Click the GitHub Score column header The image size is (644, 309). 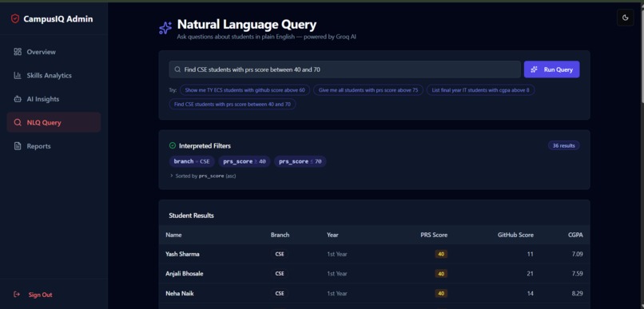click(x=515, y=235)
